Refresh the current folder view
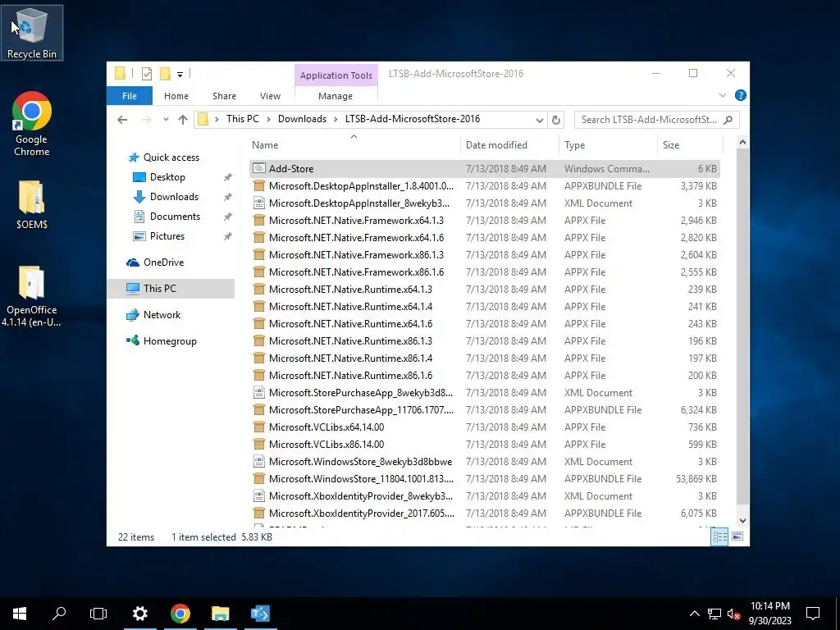This screenshot has width=840, height=630. pos(556,120)
